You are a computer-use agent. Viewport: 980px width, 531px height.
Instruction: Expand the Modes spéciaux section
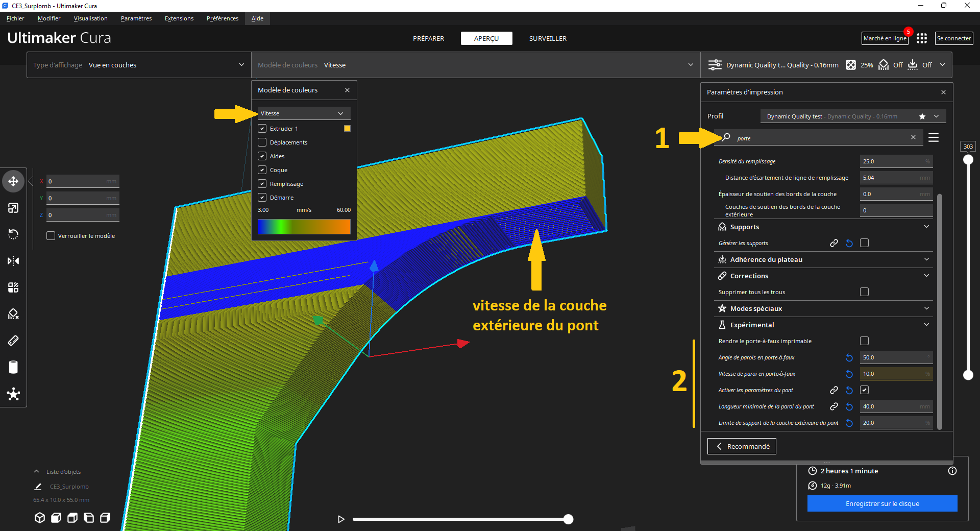823,308
